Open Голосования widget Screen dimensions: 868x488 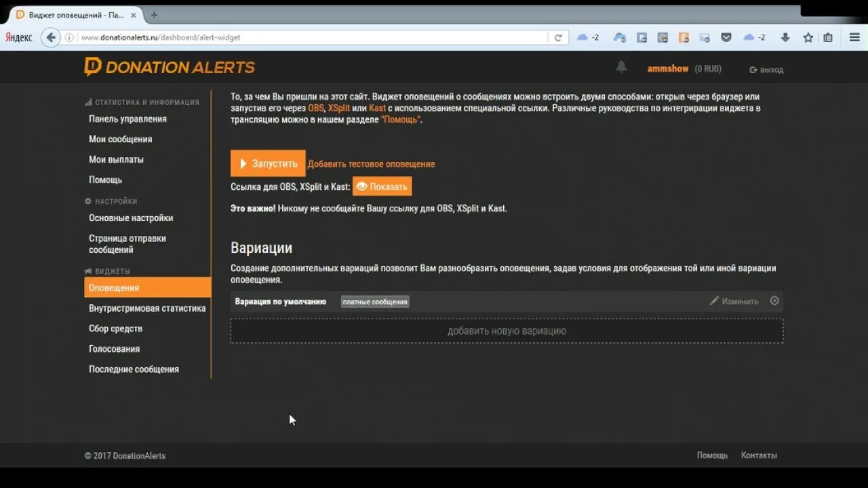click(114, 348)
